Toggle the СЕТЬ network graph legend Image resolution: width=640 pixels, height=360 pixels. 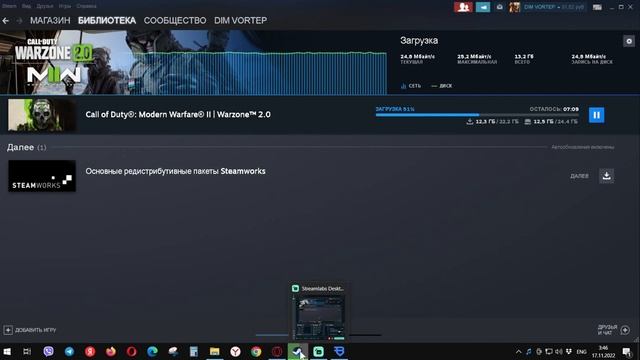(x=411, y=86)
